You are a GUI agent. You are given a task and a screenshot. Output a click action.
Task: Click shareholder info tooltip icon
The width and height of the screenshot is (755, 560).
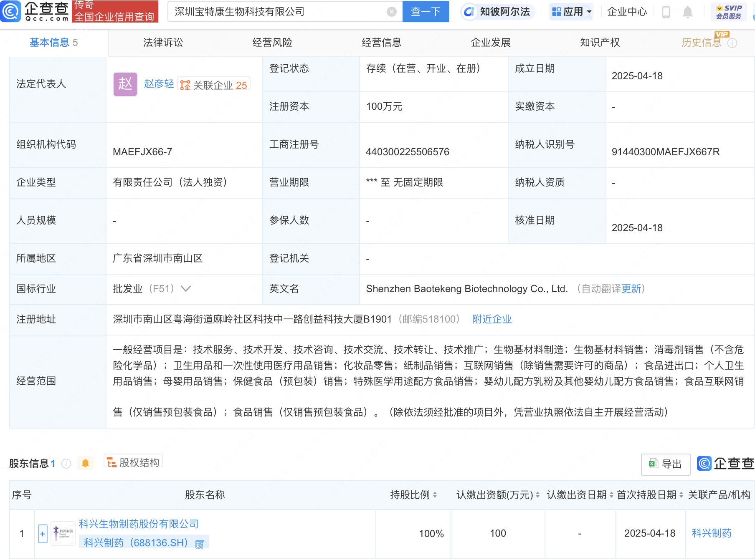(x=66, y=464)
